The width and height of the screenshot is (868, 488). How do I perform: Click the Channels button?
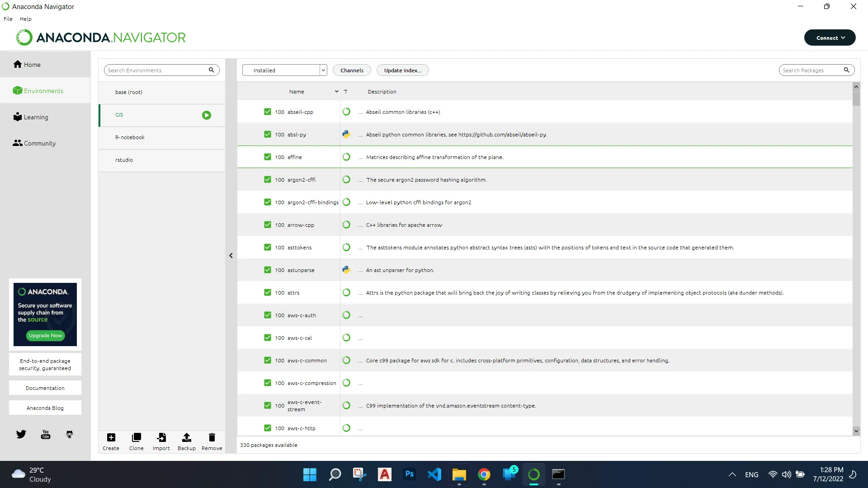(352, 70)
